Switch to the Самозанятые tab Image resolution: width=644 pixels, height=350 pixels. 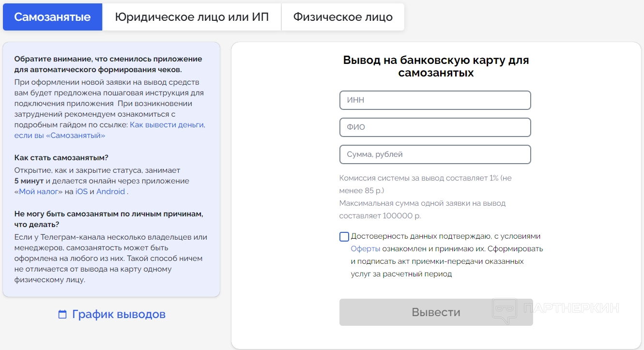click(x=52, y=17)
